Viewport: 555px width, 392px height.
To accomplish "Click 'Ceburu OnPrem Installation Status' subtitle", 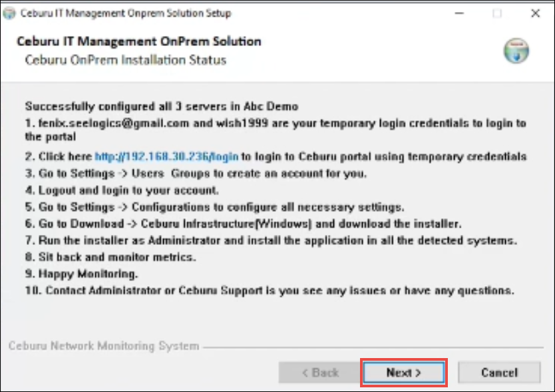I will pyautogui.click(x=125, y=60).
